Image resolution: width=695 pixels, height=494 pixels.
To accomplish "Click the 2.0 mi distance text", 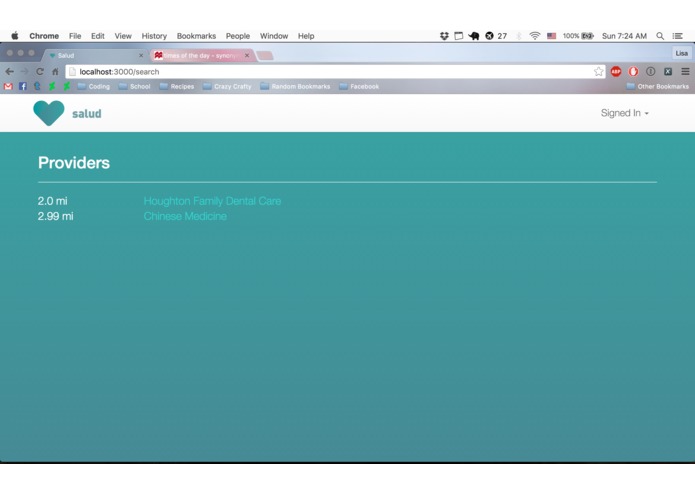I will (x=52, y=201).
